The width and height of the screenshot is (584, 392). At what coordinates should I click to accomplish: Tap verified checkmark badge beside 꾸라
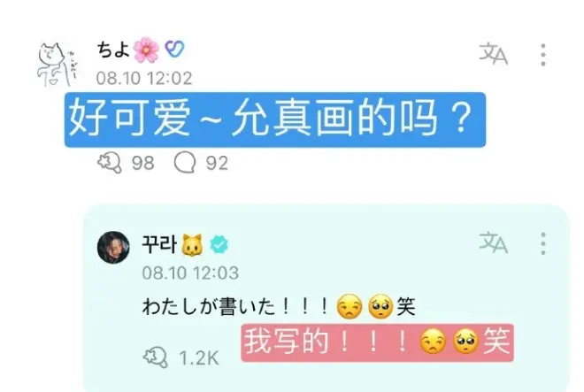click(x=219, y=244)
